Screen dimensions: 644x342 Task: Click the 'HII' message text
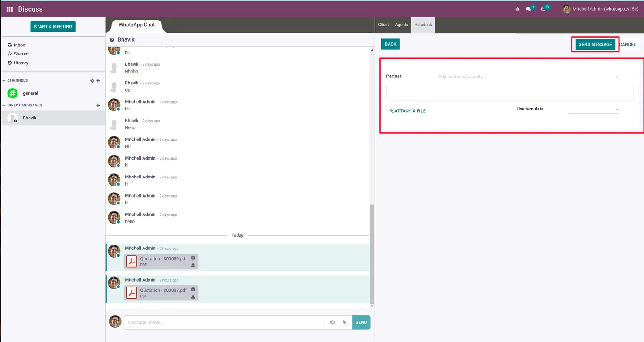point(127,147)
